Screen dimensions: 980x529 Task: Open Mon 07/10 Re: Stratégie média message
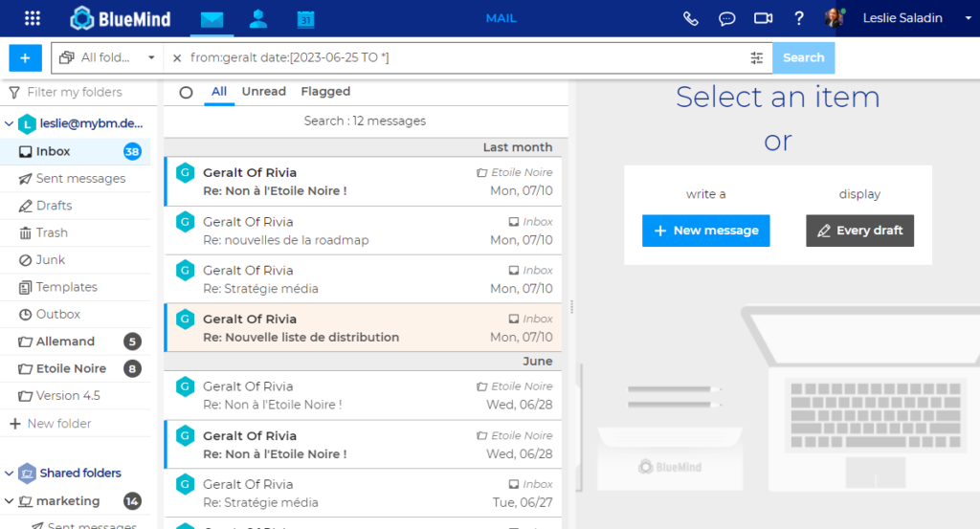coord(363,279)
